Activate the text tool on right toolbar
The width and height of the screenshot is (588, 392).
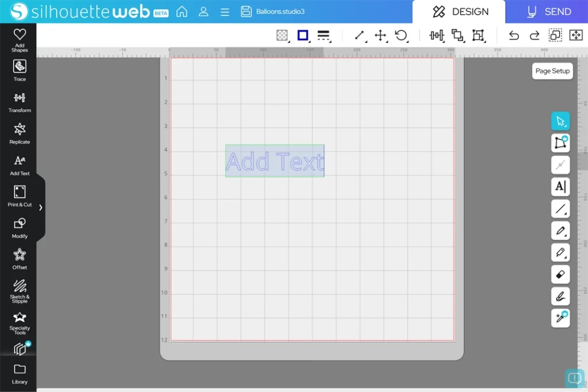(560, 187)
